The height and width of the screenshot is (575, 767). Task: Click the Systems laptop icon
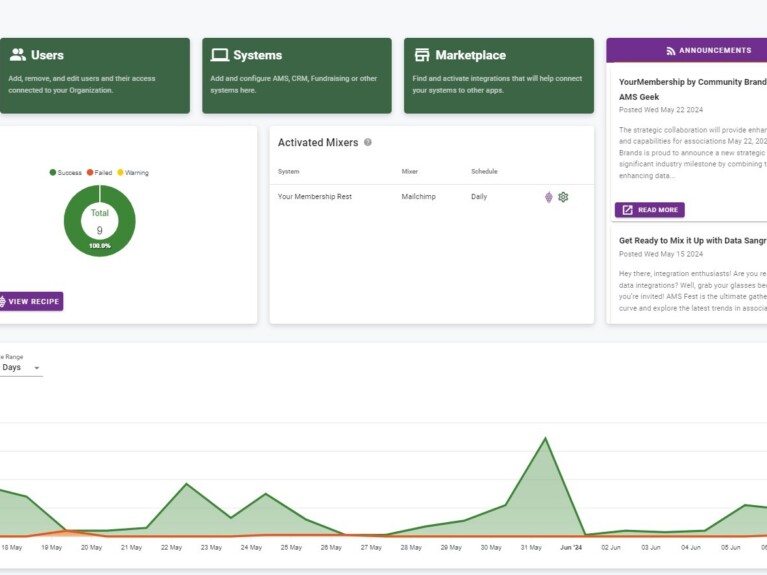pos(219,55)
